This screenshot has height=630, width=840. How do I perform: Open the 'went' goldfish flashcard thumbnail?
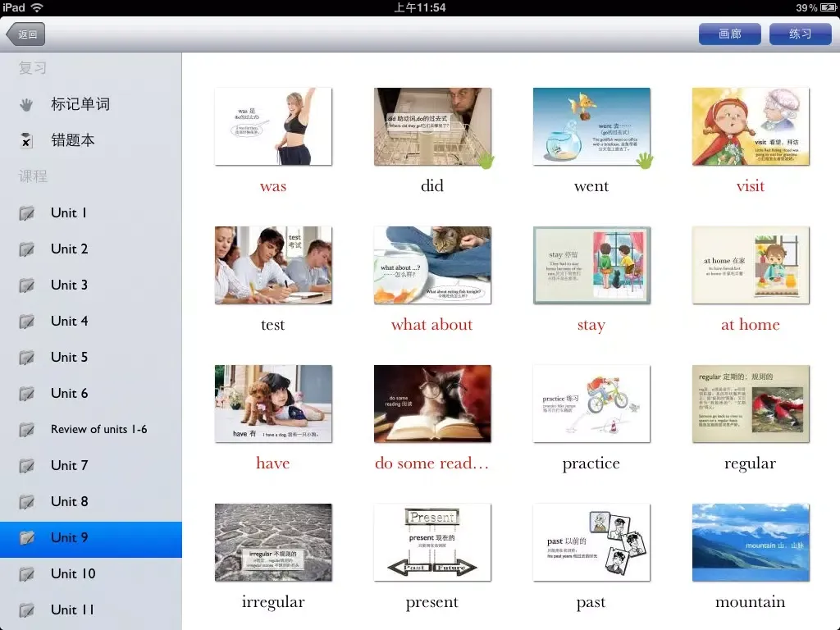click(591, 126)
